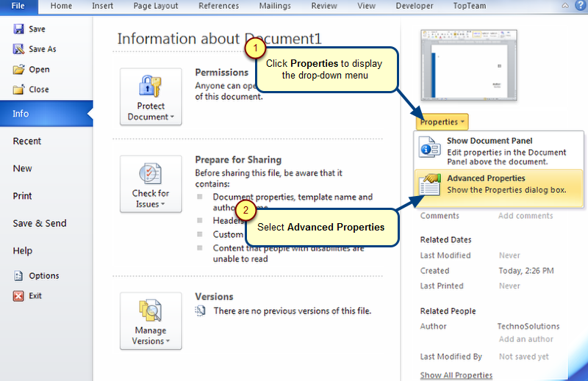Switch to the Page Layout tab

coord(156,6)
